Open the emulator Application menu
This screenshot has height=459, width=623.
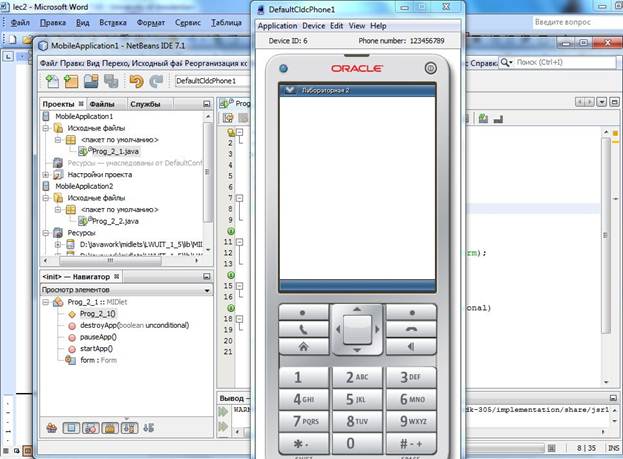[x=277, y=26]
